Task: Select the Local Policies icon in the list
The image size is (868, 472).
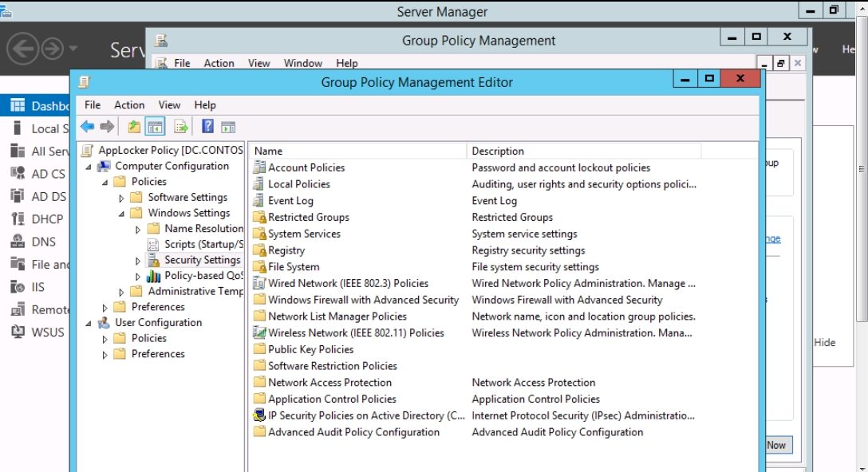Action: pyautogui.click(x=258, y=183)
